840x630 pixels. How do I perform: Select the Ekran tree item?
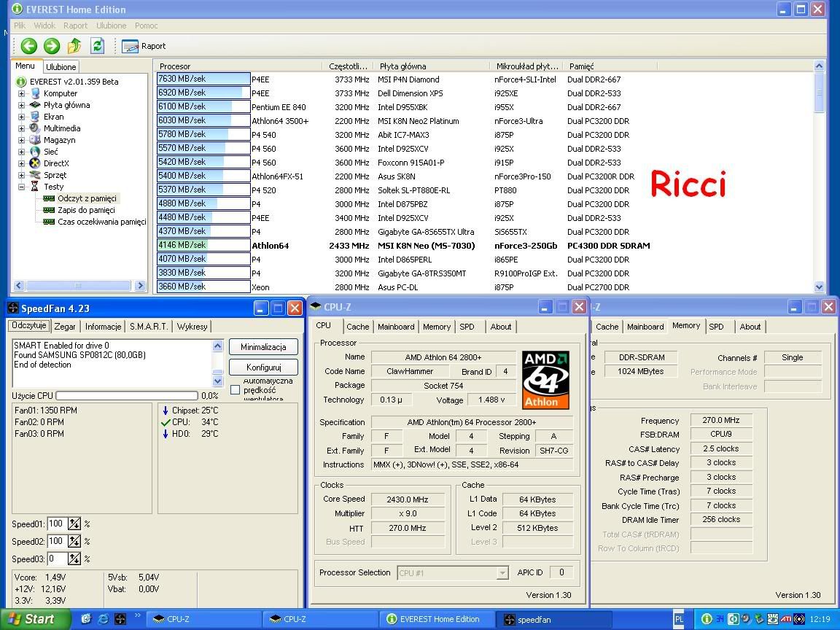coord(53,117)
